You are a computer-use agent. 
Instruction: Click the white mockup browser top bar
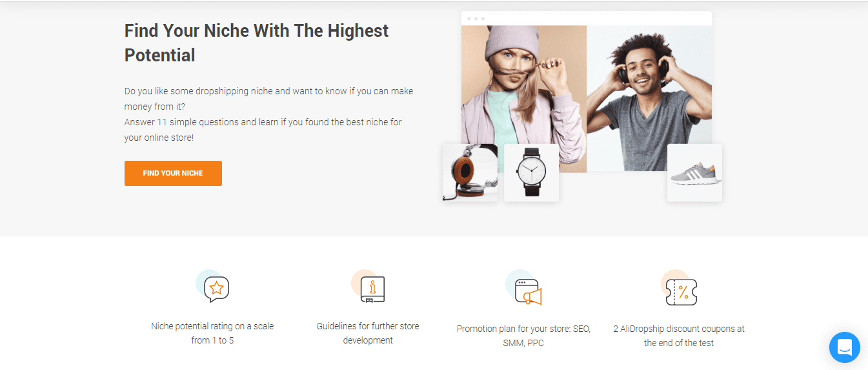(x=587, y=19)
